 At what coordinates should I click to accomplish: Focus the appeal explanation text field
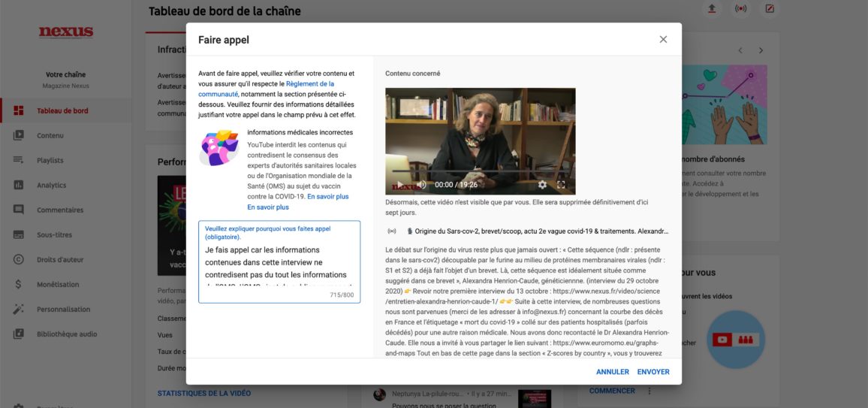(x=279, y=261)
